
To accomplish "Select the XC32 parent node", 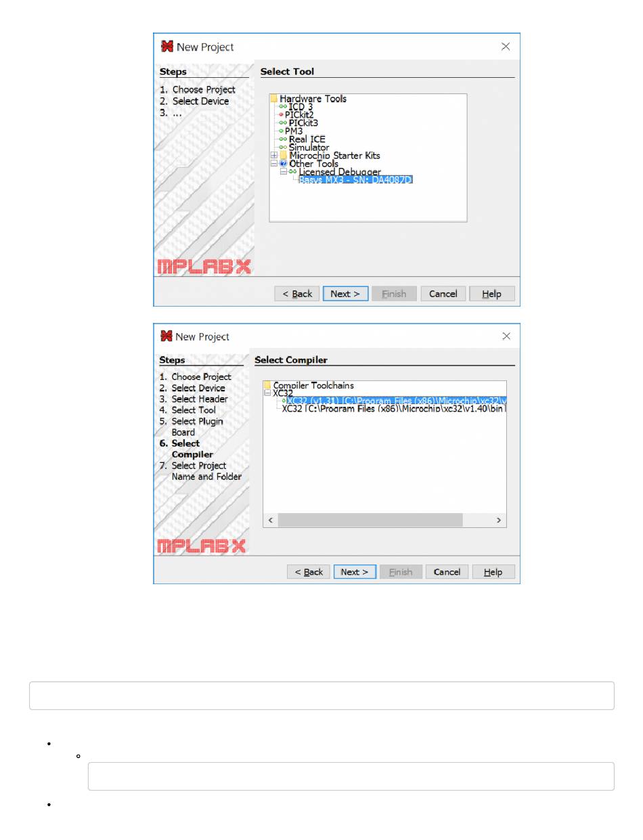I will pos(283,393).
